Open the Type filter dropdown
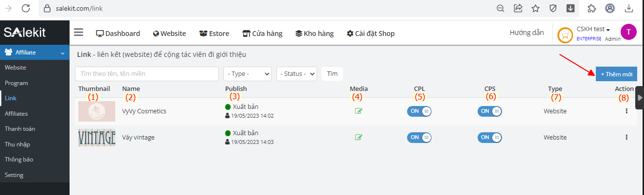This screenshot has height=195, width=644. pyautogui.click(x=248, y=74)
